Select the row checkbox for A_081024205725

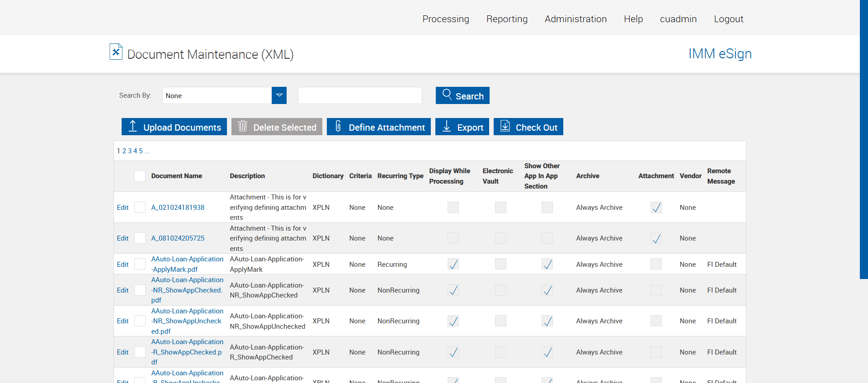140,238
